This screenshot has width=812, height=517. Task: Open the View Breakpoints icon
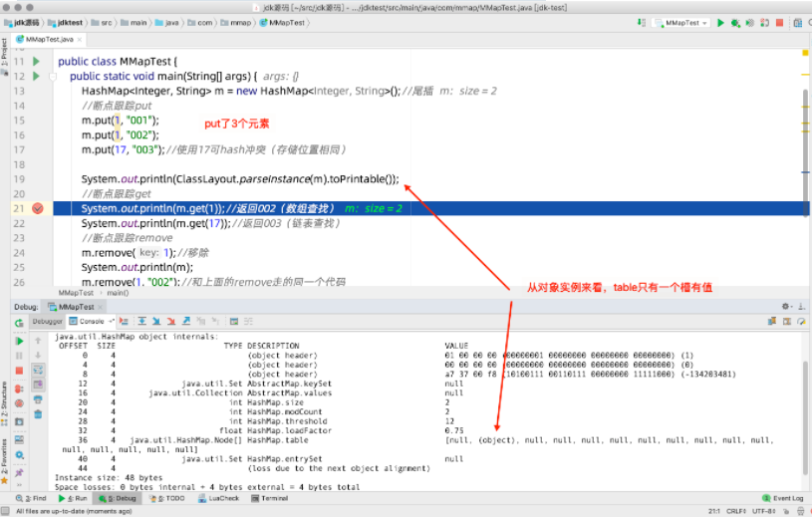pos(19,388)
